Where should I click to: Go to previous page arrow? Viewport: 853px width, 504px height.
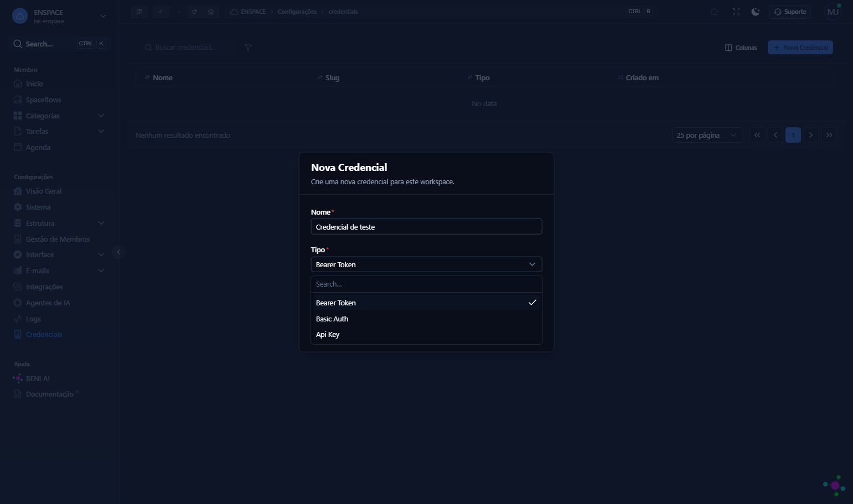click(775, 135)
